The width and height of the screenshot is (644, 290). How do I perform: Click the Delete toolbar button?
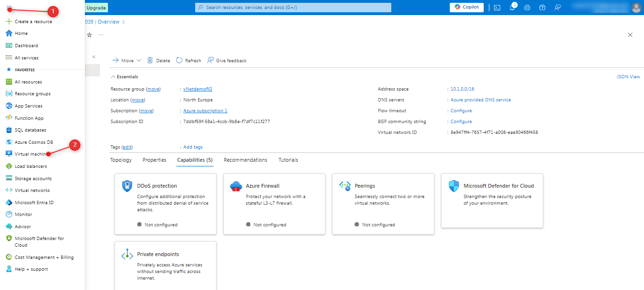tap(158, 60)
